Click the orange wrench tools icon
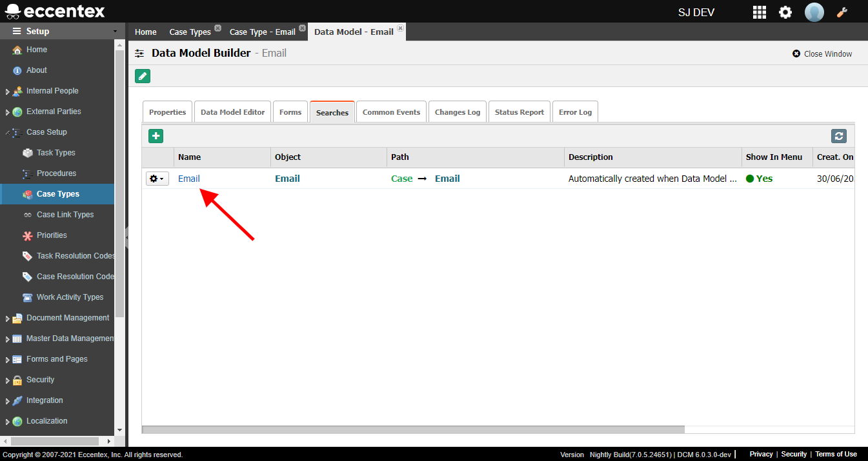868x461 pixels. point(842,12)
